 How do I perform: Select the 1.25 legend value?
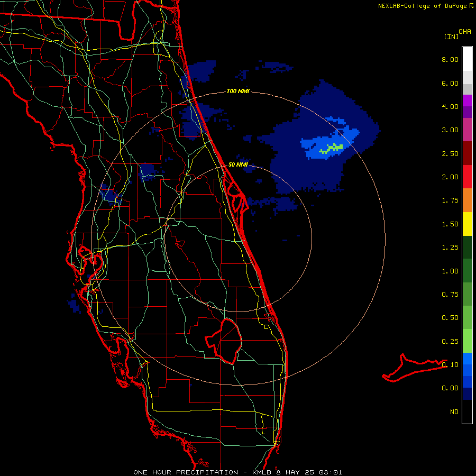click(450, 248)
